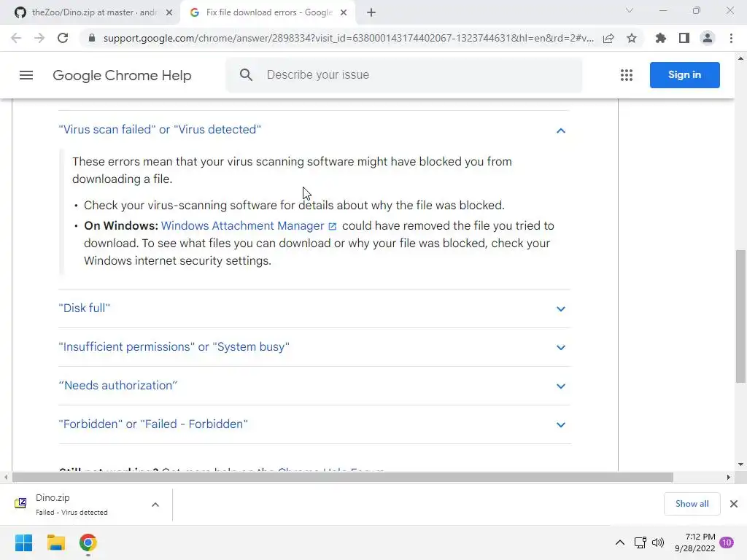Screen dimensions: 747x560
Task: Click "Virus scan failed" or "Virus detected" heading
Action: [160, 130]
